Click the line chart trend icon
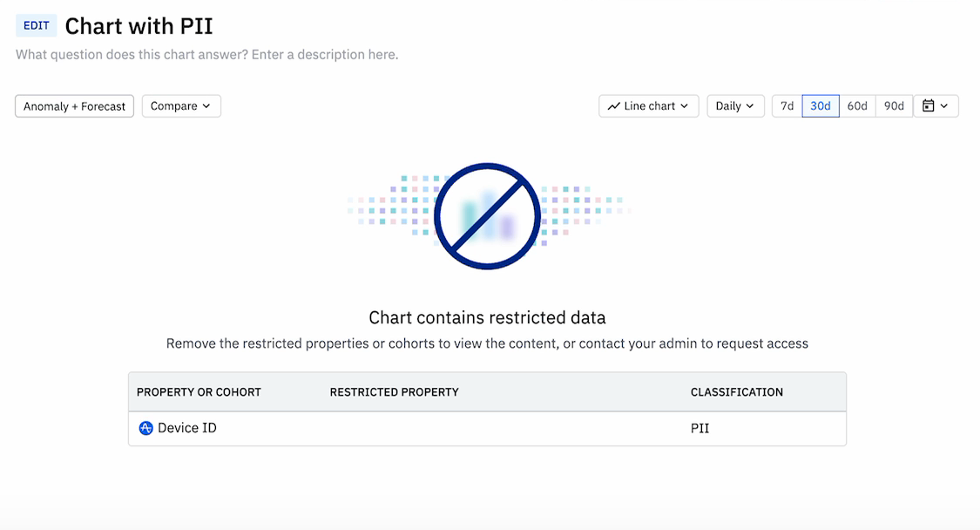The width and height of the screenshot is (980, 530). [614, 106]
